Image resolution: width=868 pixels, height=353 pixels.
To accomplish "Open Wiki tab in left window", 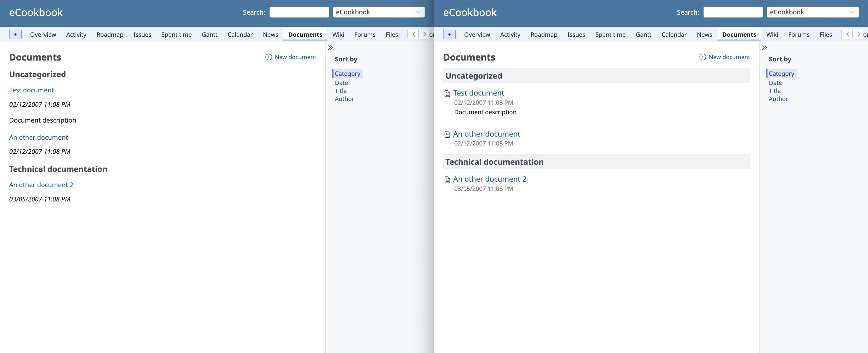I will coord(338,34).
